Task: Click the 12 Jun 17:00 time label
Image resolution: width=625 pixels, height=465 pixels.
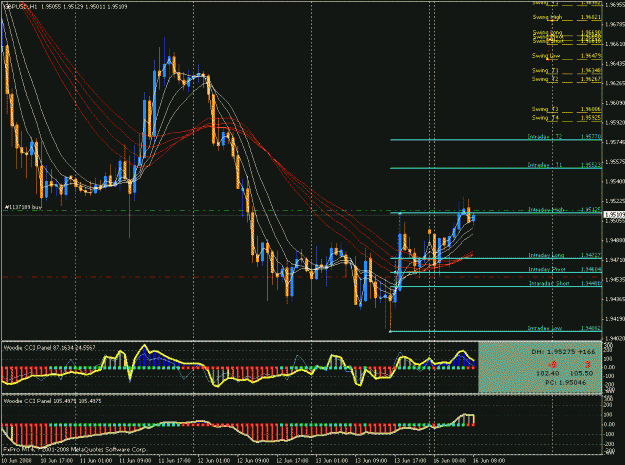Action: click(293, 461)
